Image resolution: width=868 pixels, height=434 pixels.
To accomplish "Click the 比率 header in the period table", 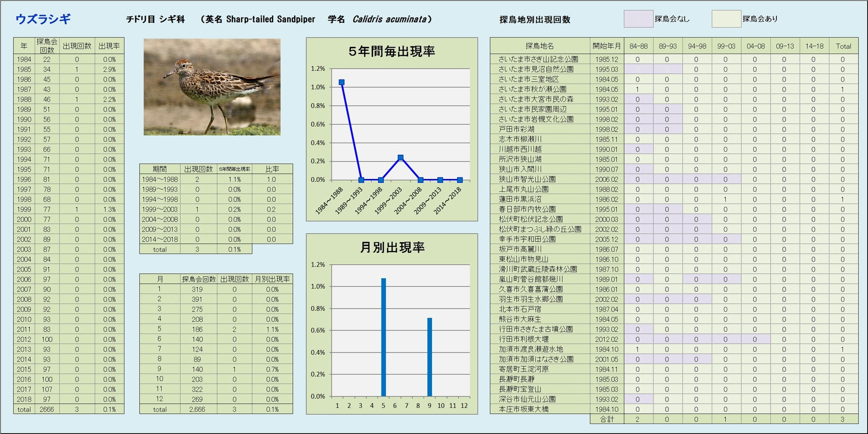I will point(272,169).
